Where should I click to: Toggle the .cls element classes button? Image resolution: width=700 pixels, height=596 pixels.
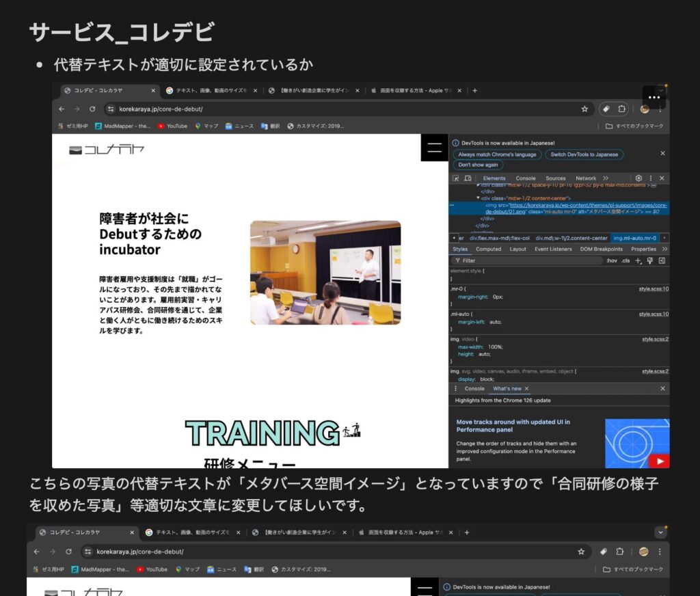[625, 260]
